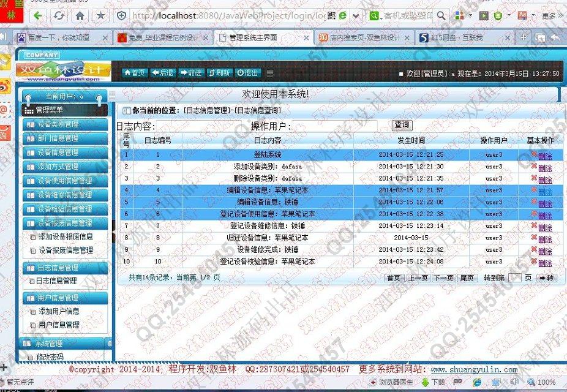The height and width of the screenshot is (392, 567).
Task: Expand the 设备维修信息管理 menu
Action: click(65, 195)
